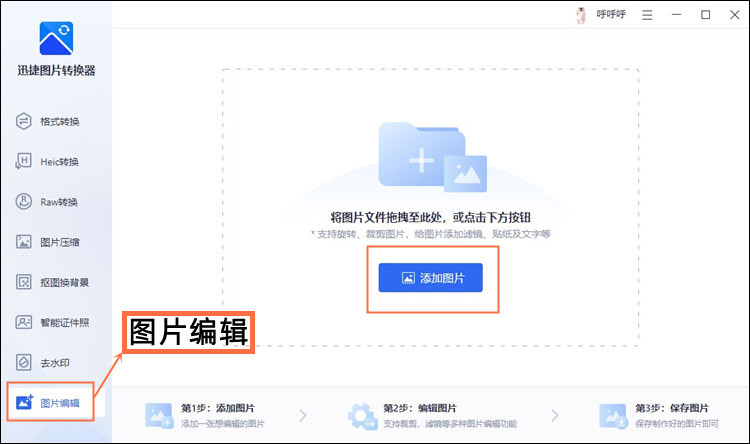Click the Raw转换 circular R icon
The image size is (750, 444).
23,201
